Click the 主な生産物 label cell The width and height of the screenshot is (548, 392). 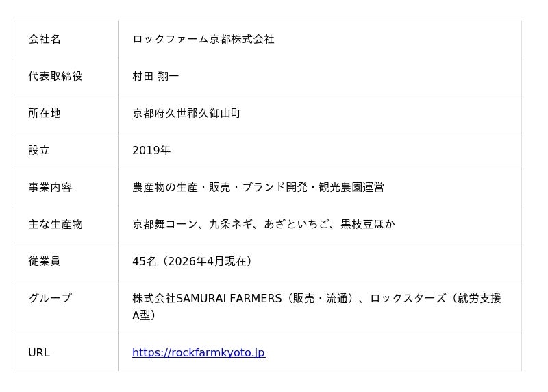pyautogui.click(x=55, y=225)
